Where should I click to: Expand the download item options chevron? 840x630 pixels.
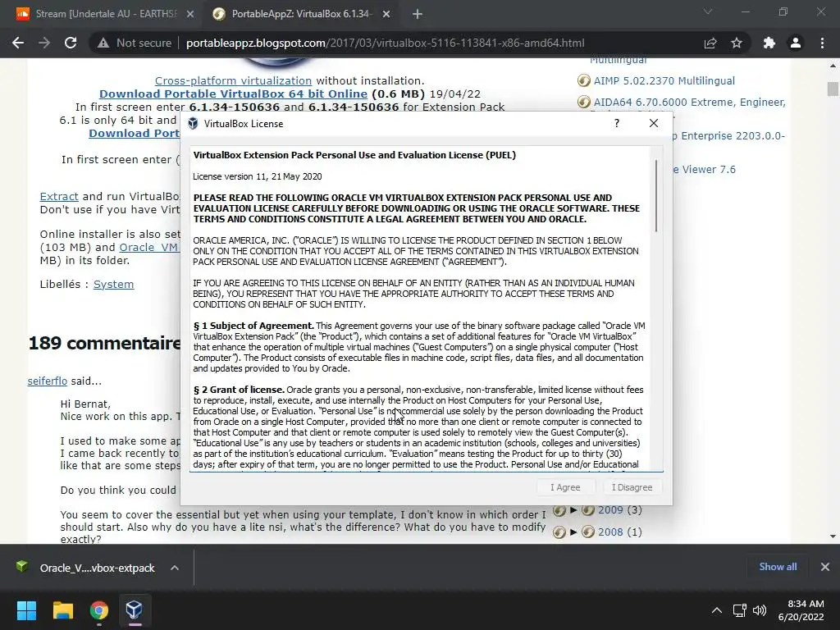point(175,568)
